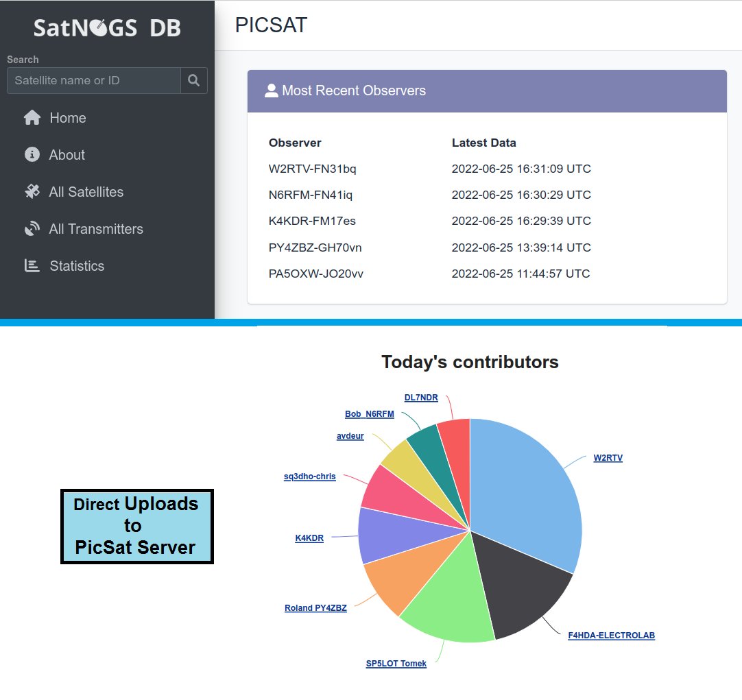Click the observer person icon in panel header
The image size is (742, 700).
pyautogui.click(x=271, y=90)
